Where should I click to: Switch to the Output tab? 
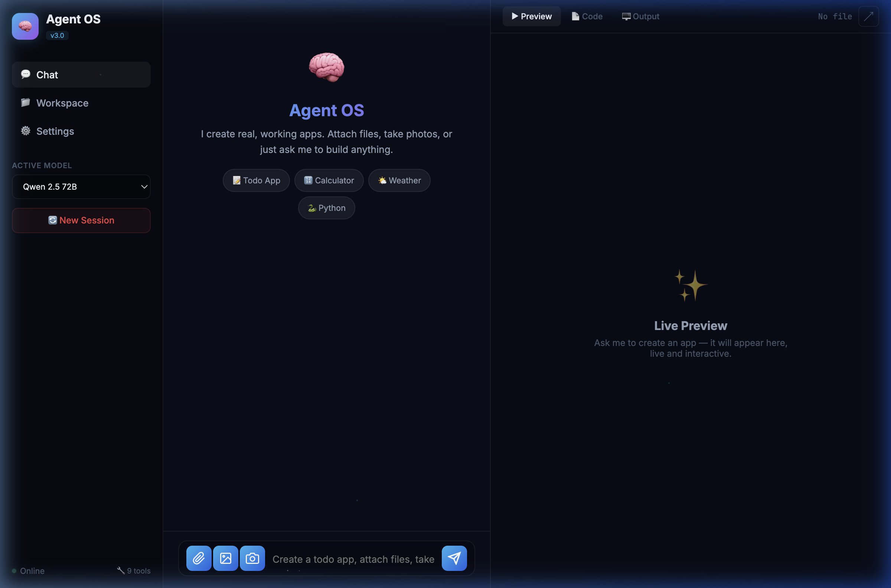coord(640,16)
